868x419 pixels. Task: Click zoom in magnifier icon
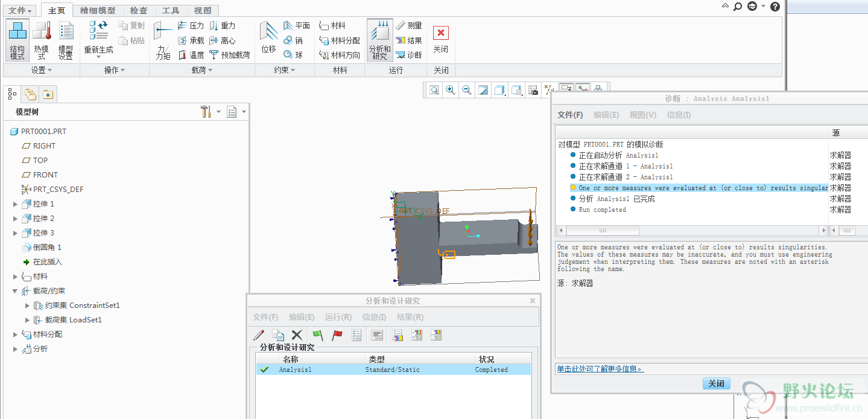[451, 91]
